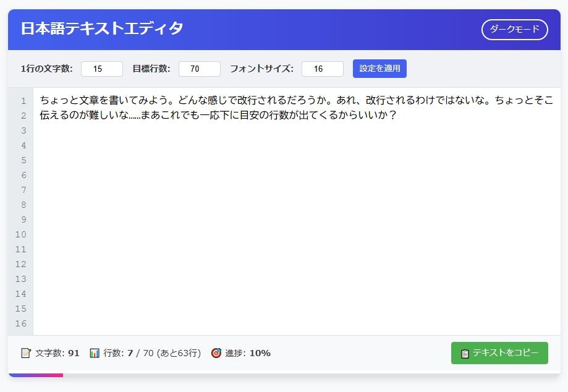
Task: Click the clipboard icon on the copy button
Action: (465, 354)
